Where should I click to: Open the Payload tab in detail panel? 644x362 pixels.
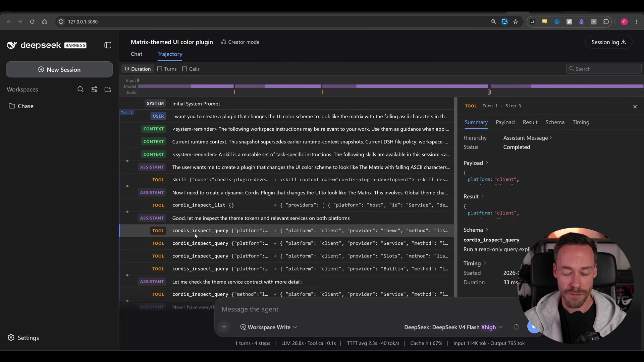coord(505,122)
